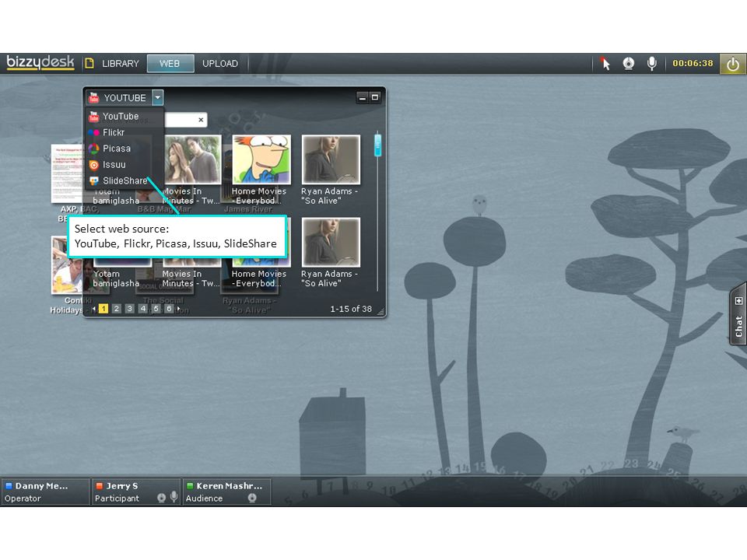Click the YouTube logo in the panel header

pos(94,98)
